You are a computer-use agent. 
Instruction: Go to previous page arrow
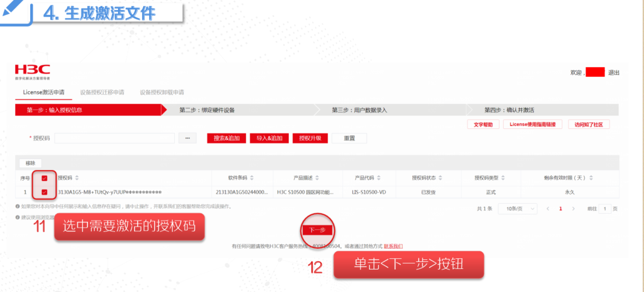pyautogui.click(x=548, y=209)
